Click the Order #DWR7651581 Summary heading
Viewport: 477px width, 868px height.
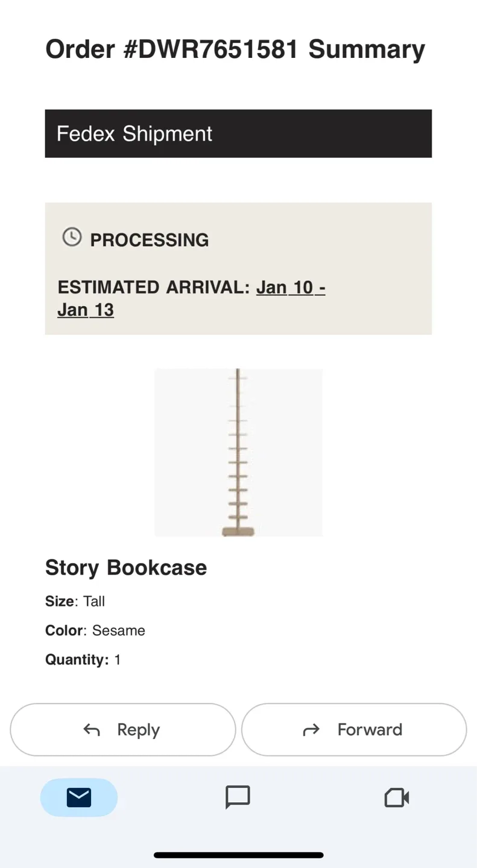point(235,49)
